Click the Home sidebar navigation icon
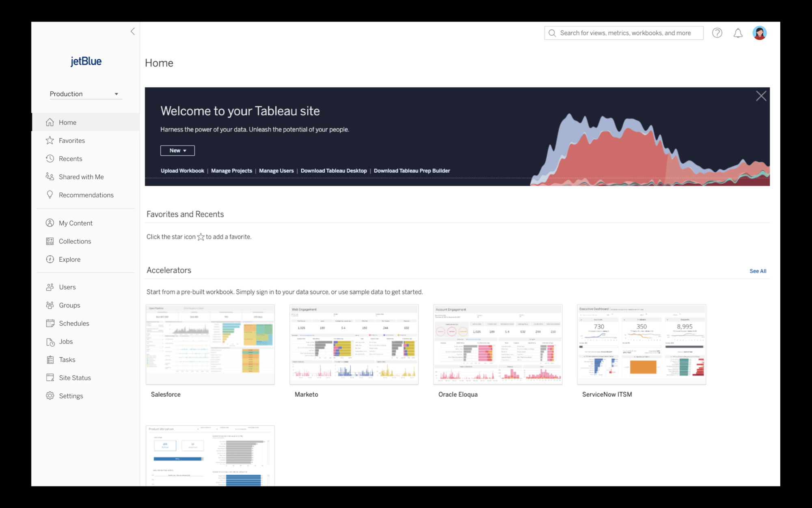The width and height of the screenshot is (812, 508). pos(50,122)
